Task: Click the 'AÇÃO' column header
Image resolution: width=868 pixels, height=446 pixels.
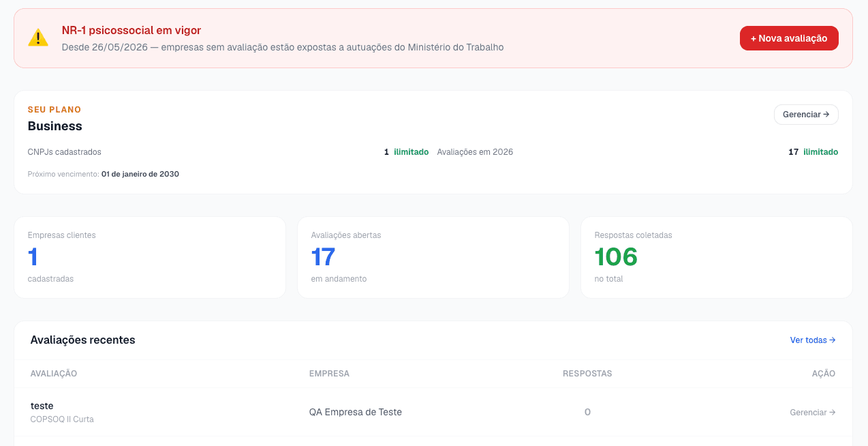Action: [824, 374]
